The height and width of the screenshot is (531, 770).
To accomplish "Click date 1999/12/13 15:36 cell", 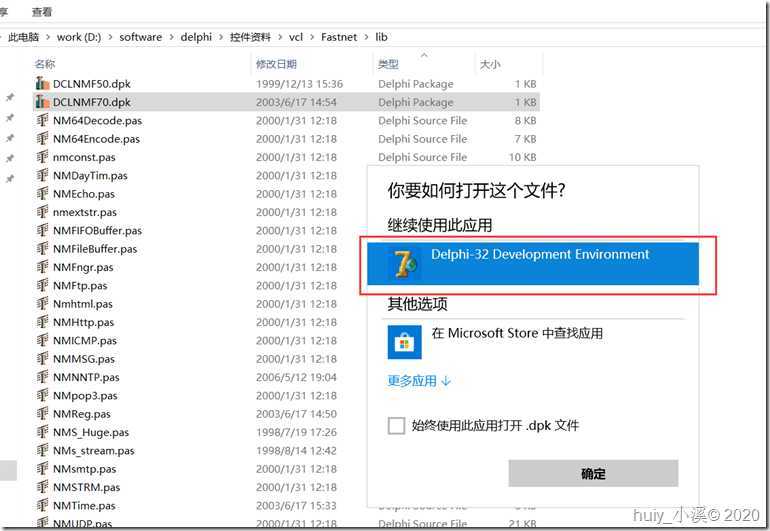I will [300, 84].
